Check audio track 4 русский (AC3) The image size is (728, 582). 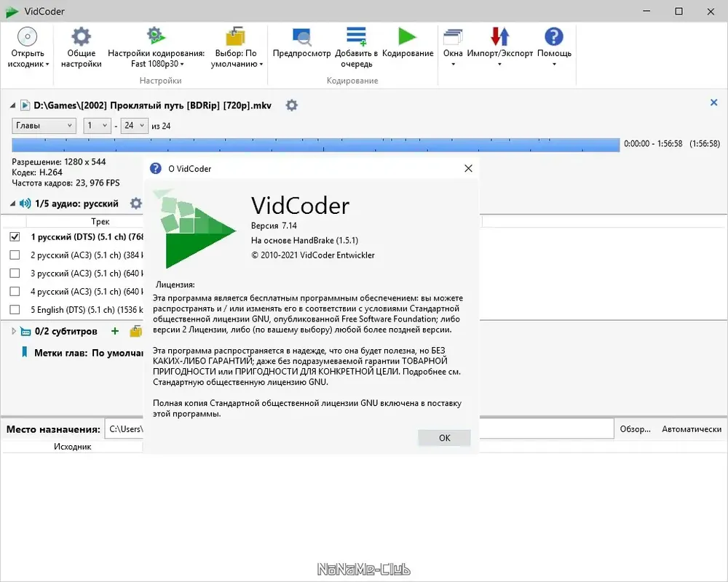[15, 291]
